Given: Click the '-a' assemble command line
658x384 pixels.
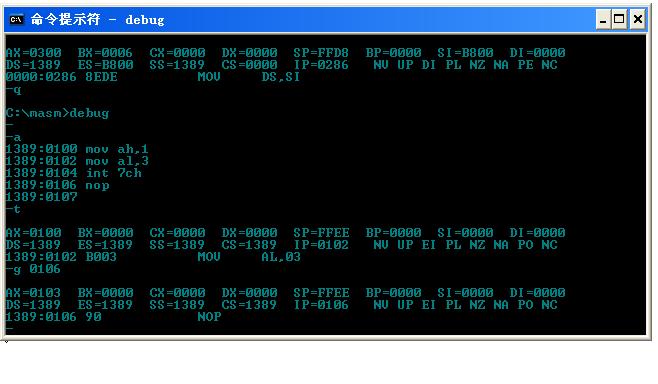Looking at the screenshot, I should [x=13, y=137].
